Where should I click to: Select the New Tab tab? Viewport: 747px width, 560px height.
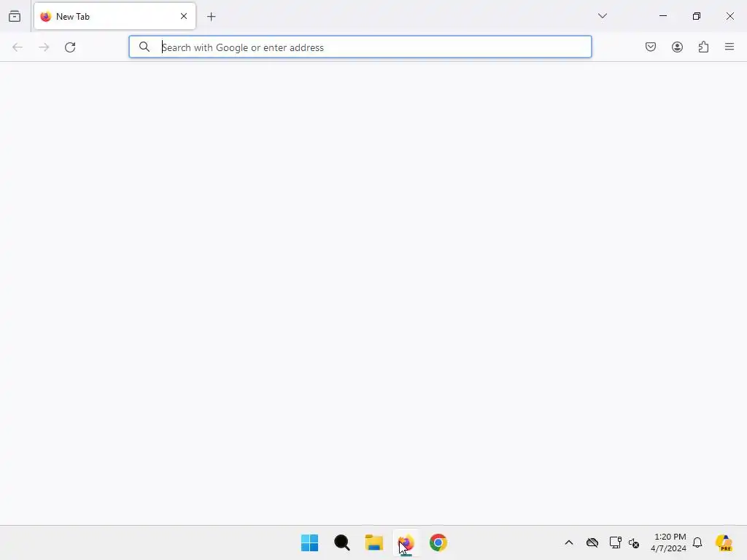pyautogui.click(x=115, y=16)
